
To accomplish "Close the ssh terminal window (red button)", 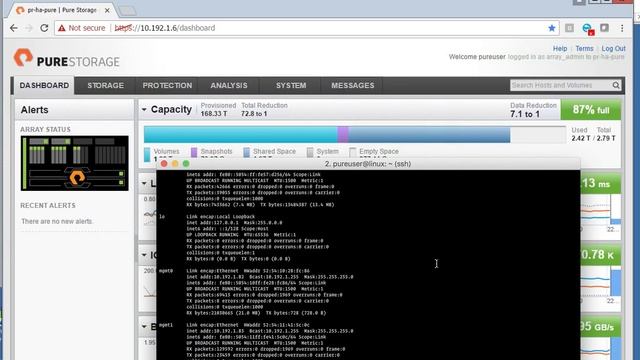I will click(164, 164).
